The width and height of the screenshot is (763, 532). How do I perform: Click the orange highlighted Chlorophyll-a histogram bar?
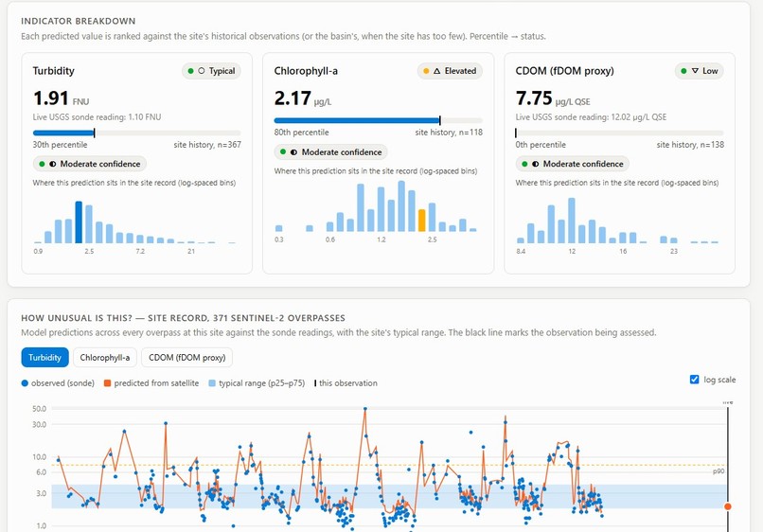[422, 221]
